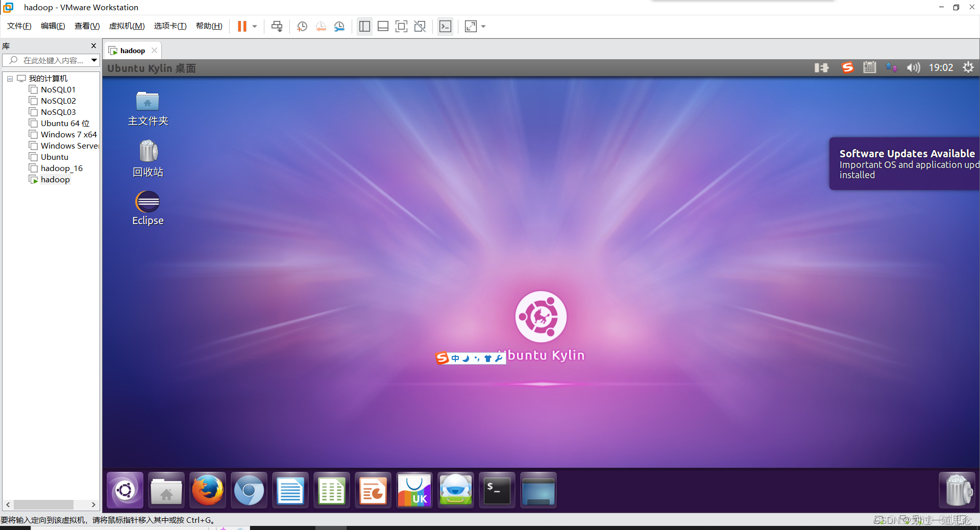Open the system settings gear menu

click(x=968, y=67)
